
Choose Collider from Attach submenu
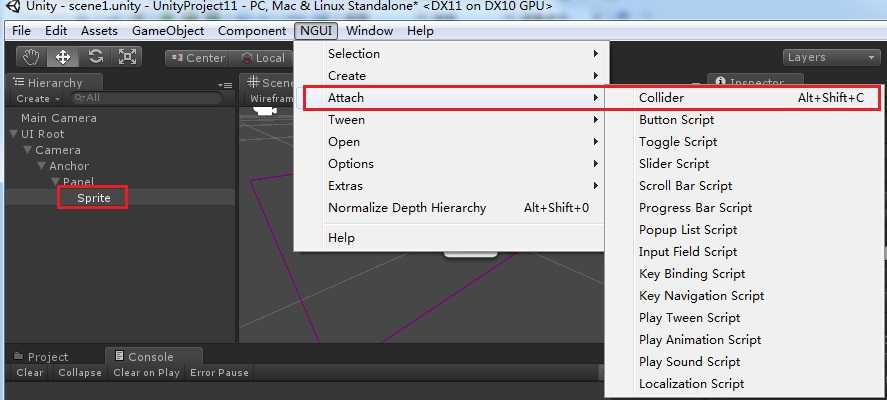[x=744, y=98]
